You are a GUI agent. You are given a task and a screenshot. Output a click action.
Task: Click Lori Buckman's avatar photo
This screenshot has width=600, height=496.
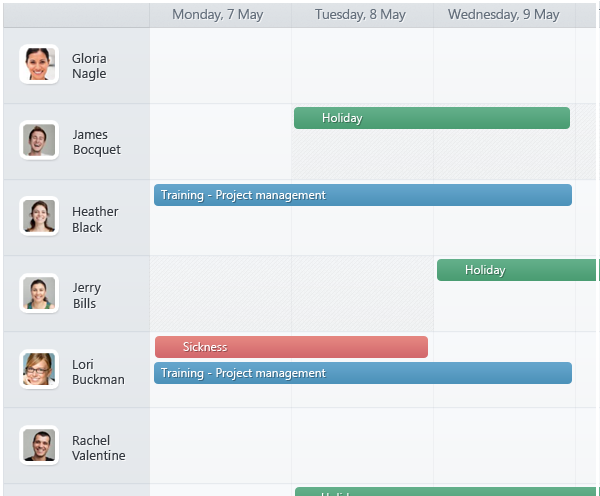coord(39,369)
